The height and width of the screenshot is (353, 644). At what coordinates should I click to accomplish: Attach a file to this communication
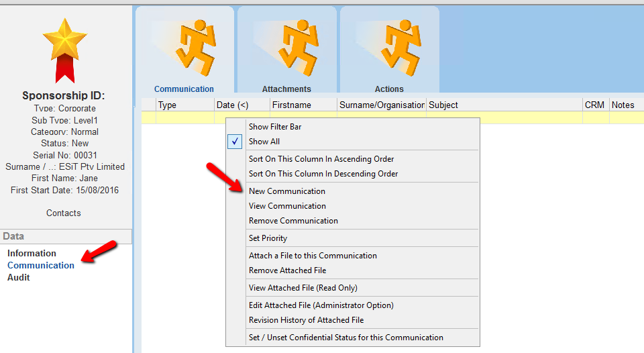313,256
